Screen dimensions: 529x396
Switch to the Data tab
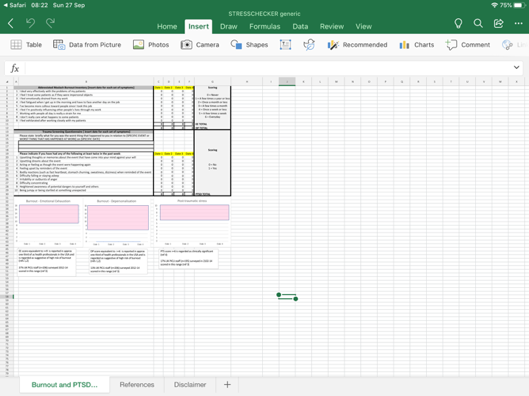pyautogui.click(x=300, y=26)
